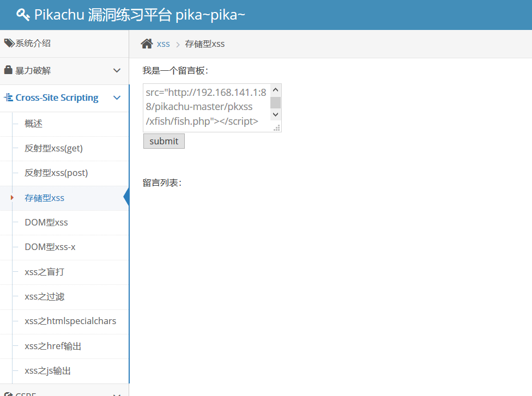Click the Pikachu 漏洞练习平台 title
This screenshot has width=532, height=396.
tap(140, 15)
